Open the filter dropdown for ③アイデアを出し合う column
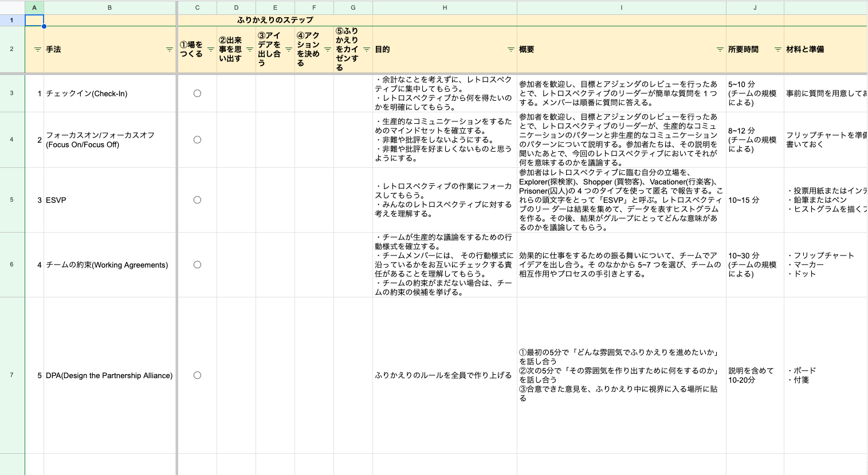This screenshot has height=475, width=868. 288,49
